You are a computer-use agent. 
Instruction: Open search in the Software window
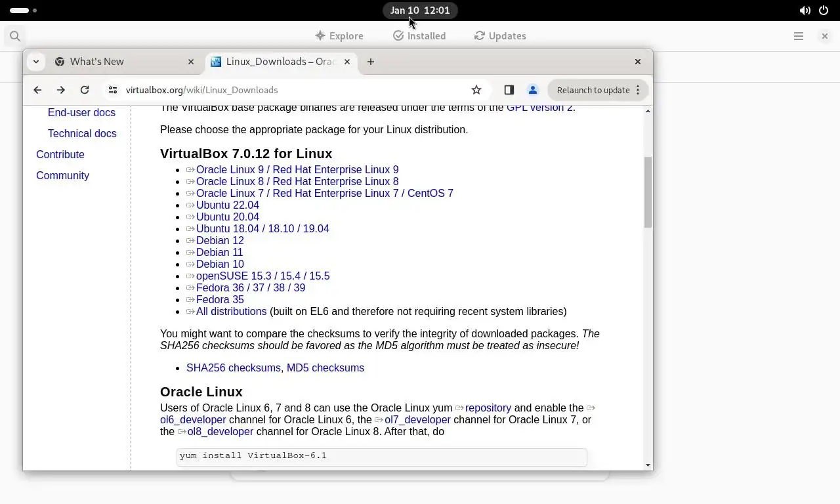pos(15,36)
